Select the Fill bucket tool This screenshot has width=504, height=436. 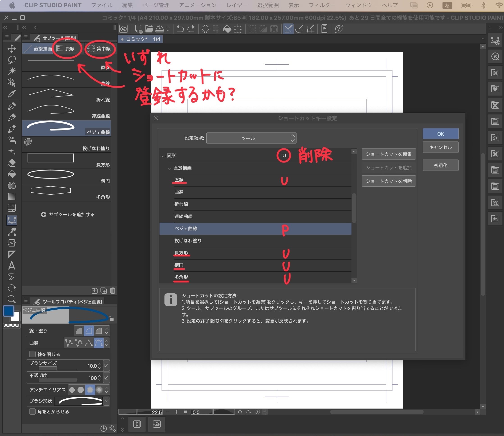[12, 174]
